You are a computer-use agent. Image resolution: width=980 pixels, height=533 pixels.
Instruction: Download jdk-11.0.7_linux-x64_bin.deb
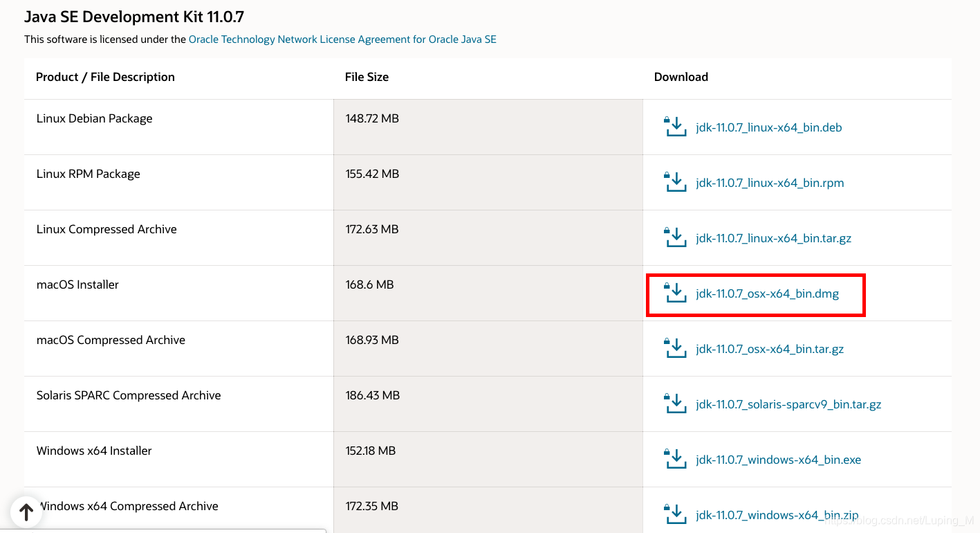point(769,127)
